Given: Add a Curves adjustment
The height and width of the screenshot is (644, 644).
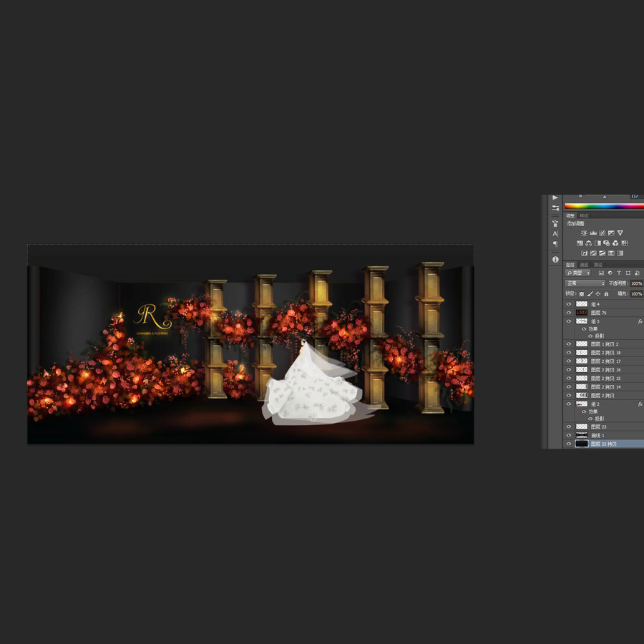Looking at the screenshot, I should 602,233.
